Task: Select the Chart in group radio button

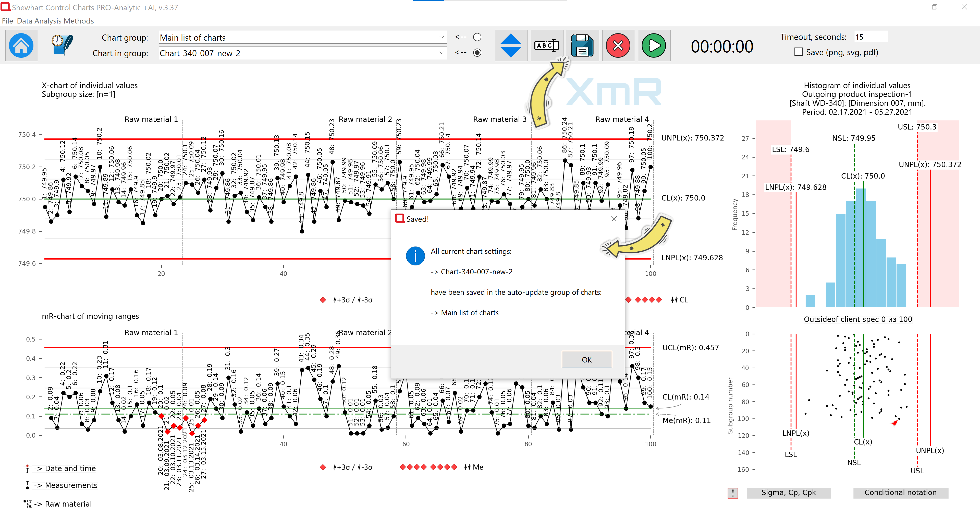Action: point(477,53)
